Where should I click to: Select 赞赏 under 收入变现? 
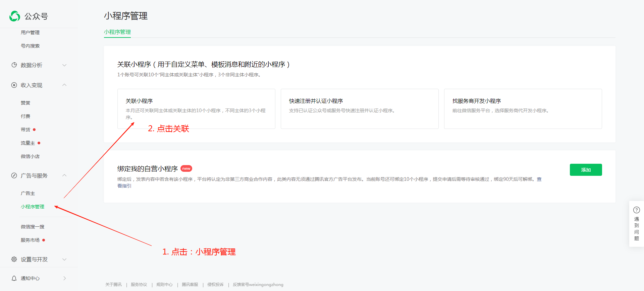click(x=25, y=103)
